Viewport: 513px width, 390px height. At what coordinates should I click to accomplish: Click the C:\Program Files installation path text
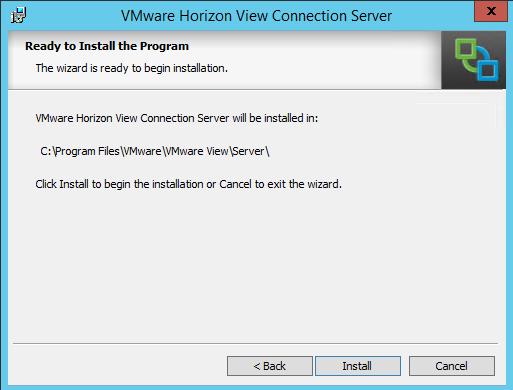[155, 151]
